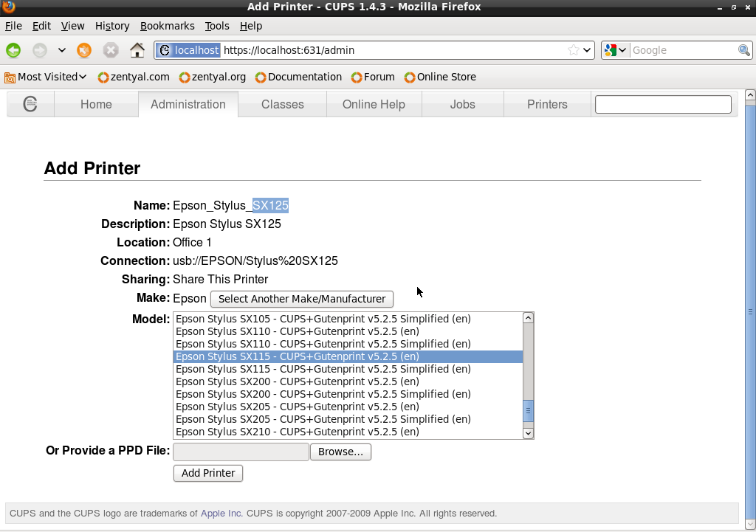Click the PPD file path field

[241, 452]
